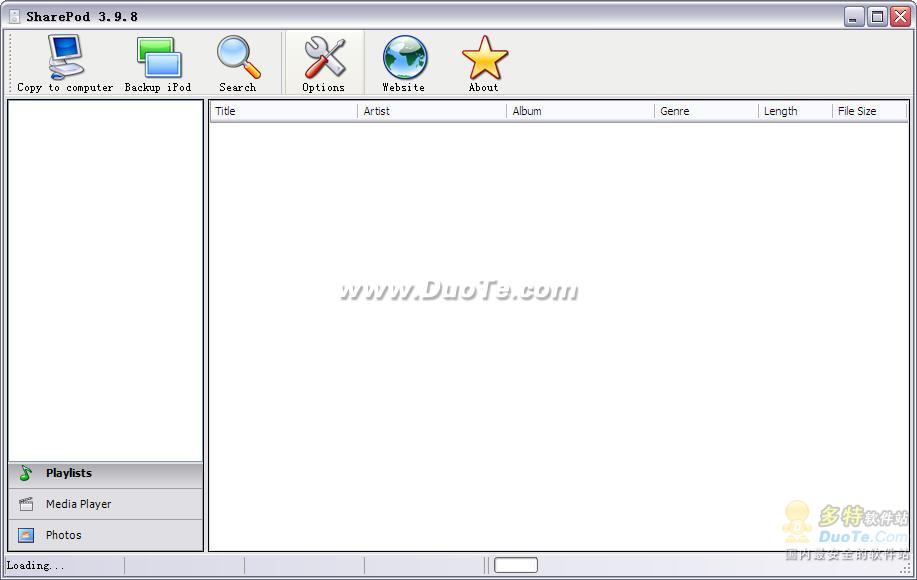Open About via the star icon
This screenshot has width=917, height=580.
click(x=484, y=58)
